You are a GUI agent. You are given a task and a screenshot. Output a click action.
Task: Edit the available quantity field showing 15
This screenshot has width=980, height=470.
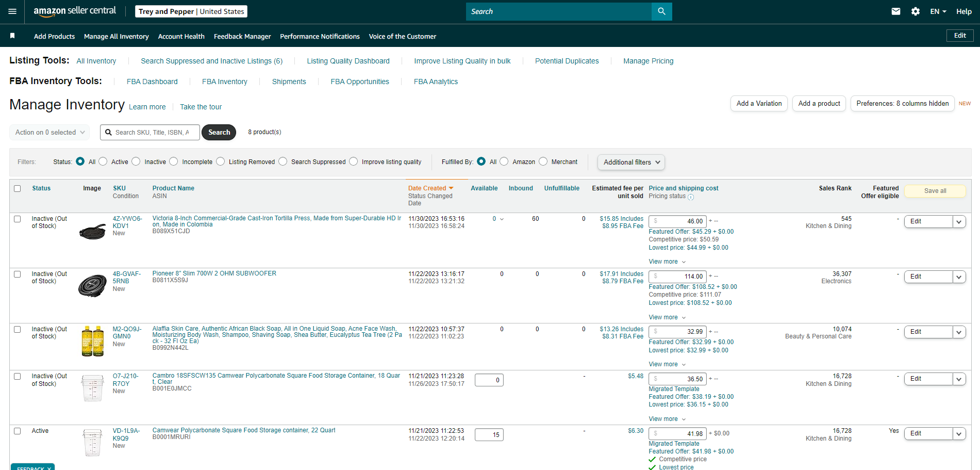coord(489,435)
